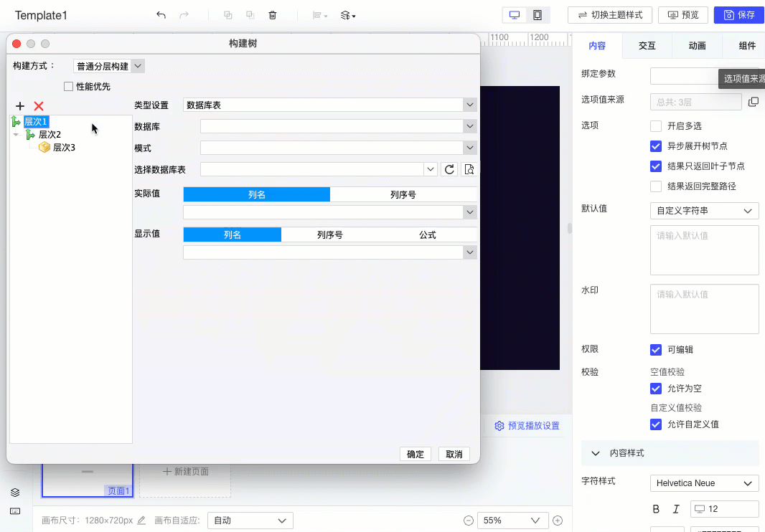The width and height of the screenshot is (765, 532).
Task: Switch to the 动画 tab
Action: coord(697,46)
